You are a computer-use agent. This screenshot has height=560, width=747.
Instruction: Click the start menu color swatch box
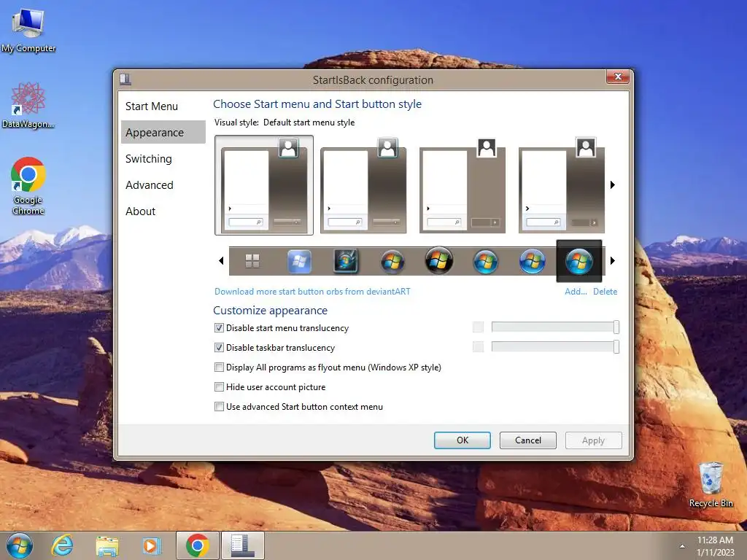tap(478, 327)
